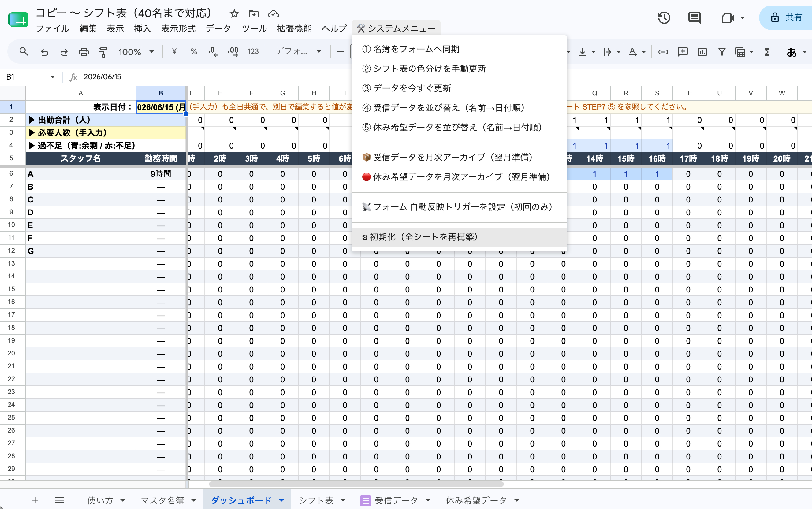Activate the paint format tool
Image resolution: width=812 pixels, height=509 pixels.
[103, 52]
